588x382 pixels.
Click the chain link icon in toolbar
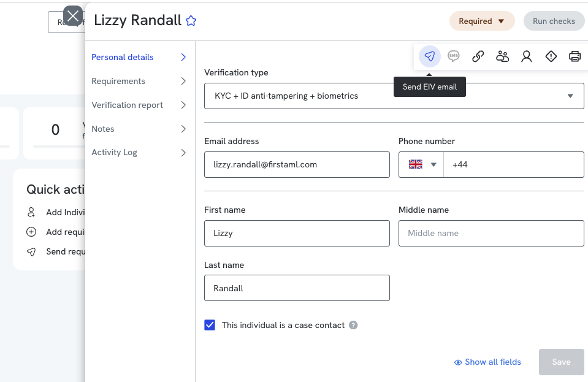478,56
